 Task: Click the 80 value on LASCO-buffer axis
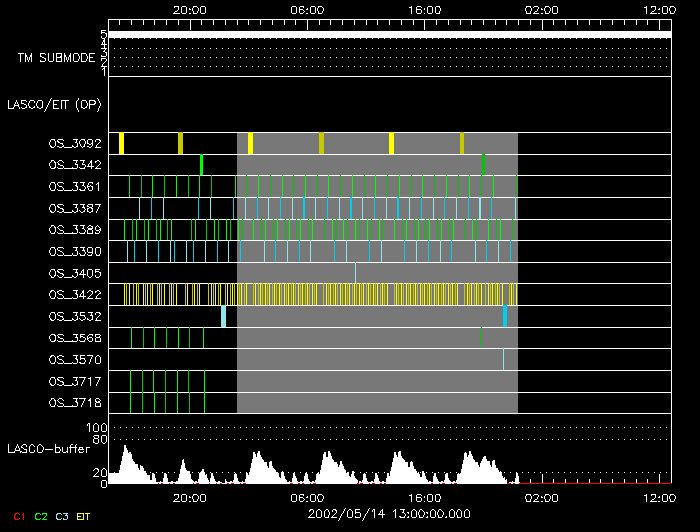click(100, 440)
